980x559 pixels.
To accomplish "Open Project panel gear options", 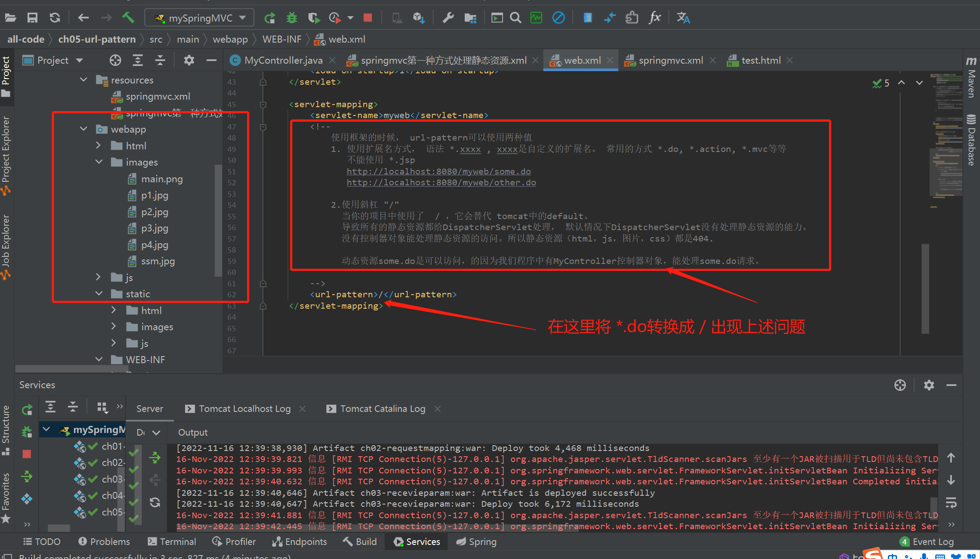I will [x=189, y=60].
